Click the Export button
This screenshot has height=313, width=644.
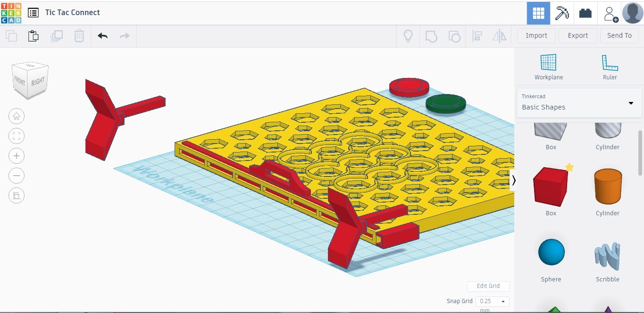pyautogui.click(x=578, y=35)
